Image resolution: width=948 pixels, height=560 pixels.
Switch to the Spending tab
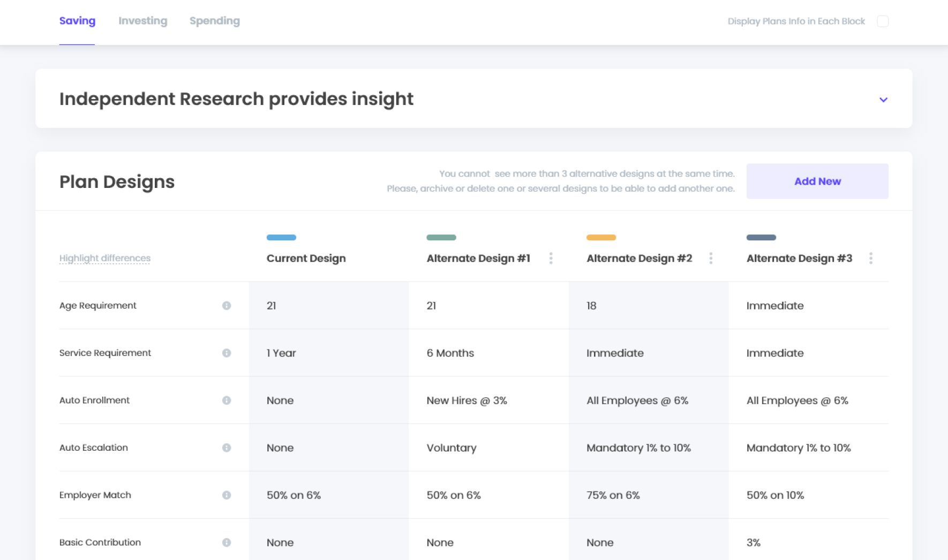click(215, 21)
